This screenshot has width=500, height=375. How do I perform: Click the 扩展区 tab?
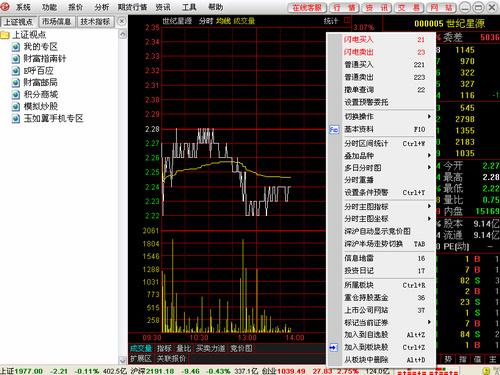click(x=141, y=359)
